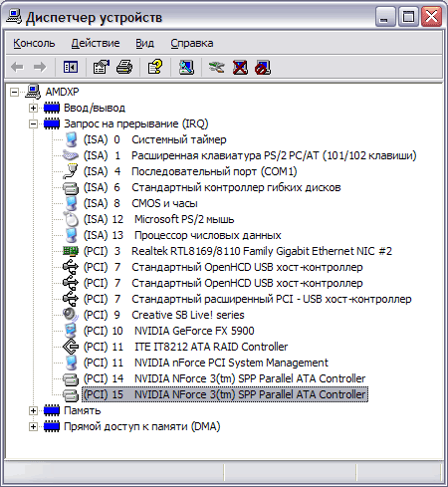Select Память category label
This screenshot has height=487, width=448.
click(83, 410)
